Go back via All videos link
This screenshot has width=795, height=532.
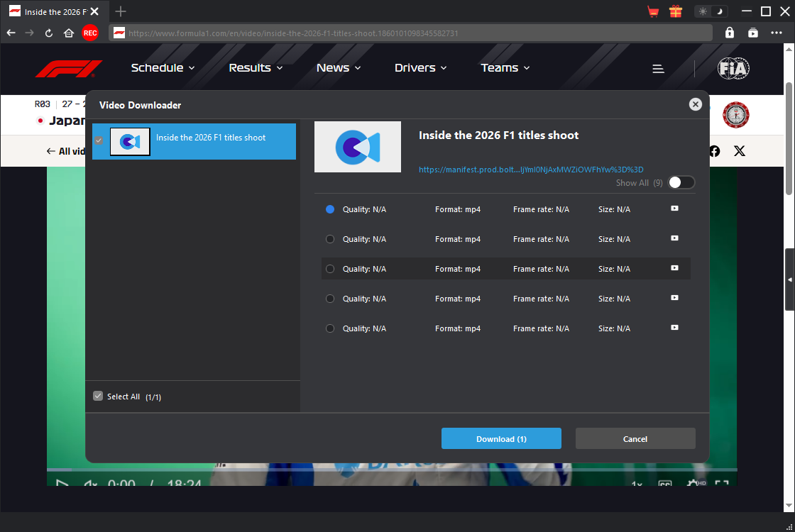[x=66, y=151]
